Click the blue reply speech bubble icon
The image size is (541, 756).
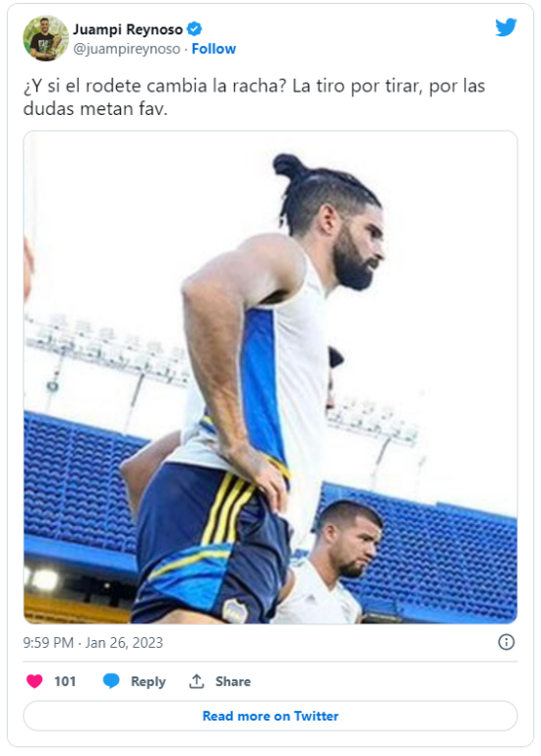(111, 680)
